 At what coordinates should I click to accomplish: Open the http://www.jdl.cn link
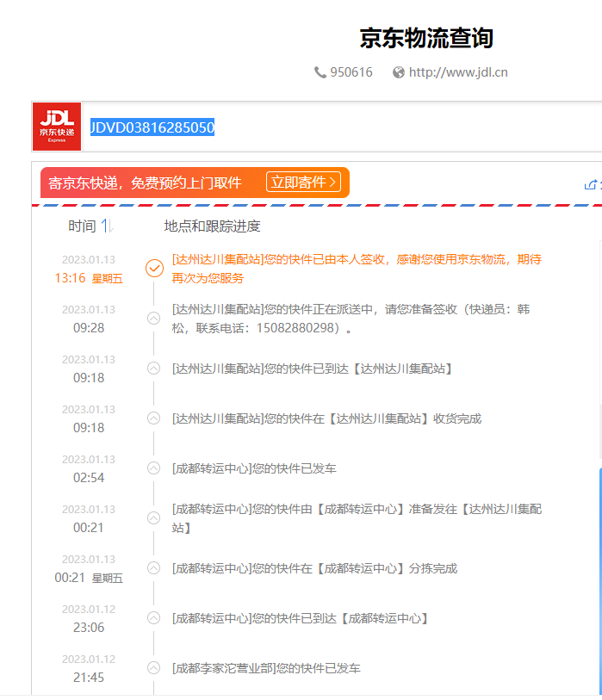[x=458, y=72]
